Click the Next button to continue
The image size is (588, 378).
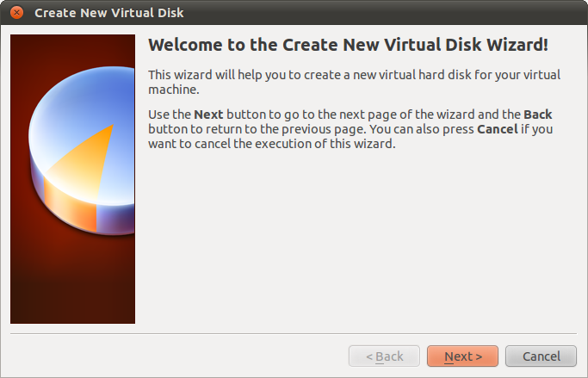pyautogui.click(x=462, y=356)
